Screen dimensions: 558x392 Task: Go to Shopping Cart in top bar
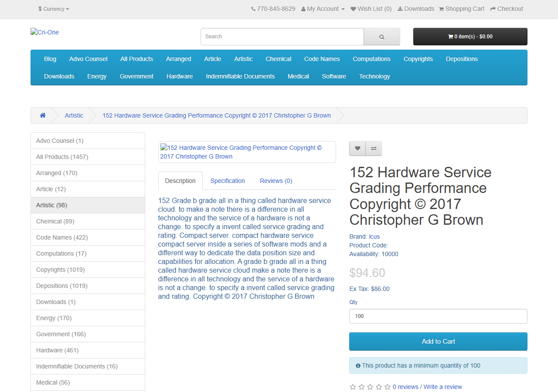[462, 9]
